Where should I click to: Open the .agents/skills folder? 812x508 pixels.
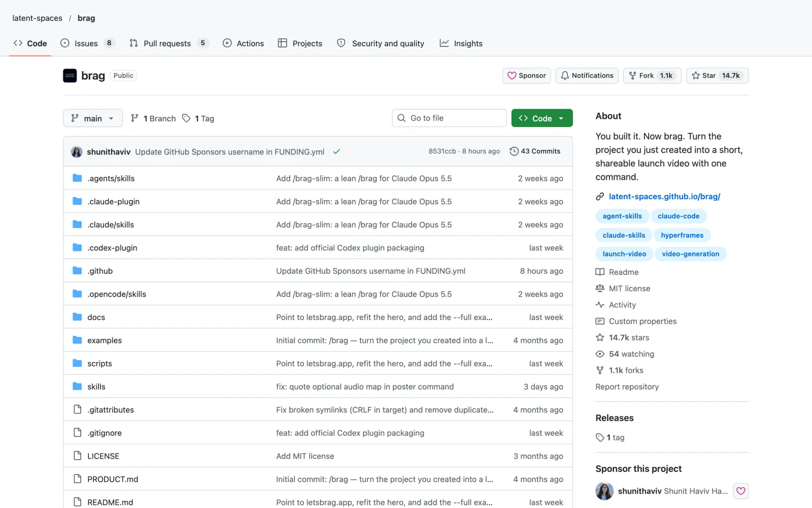tap(111, 178)
